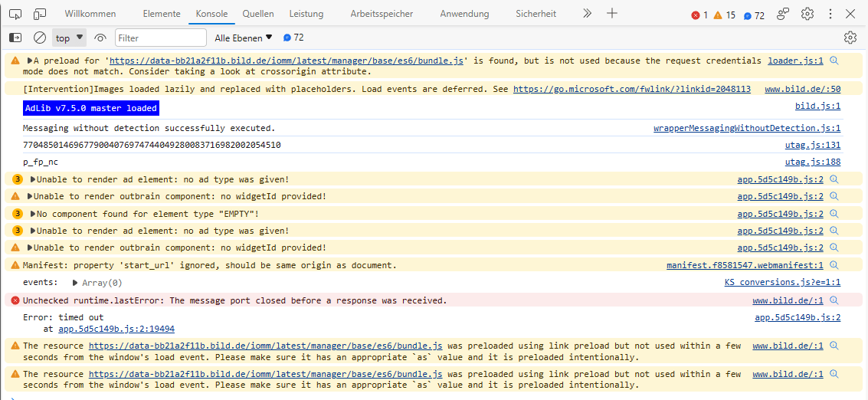This screenshot has width=868, height=400.
Task: Close DevTools with the X button
Action: 851,14
